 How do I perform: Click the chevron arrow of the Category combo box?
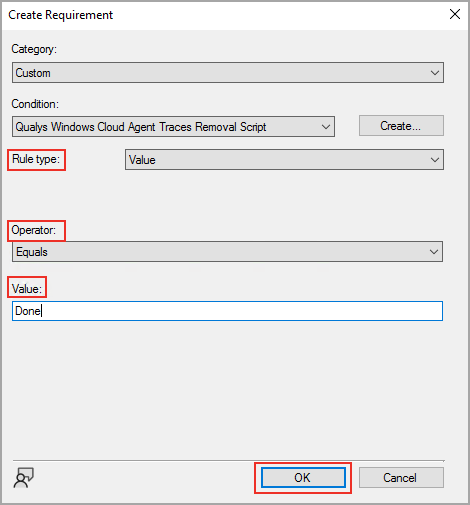(x=434, y=73)
